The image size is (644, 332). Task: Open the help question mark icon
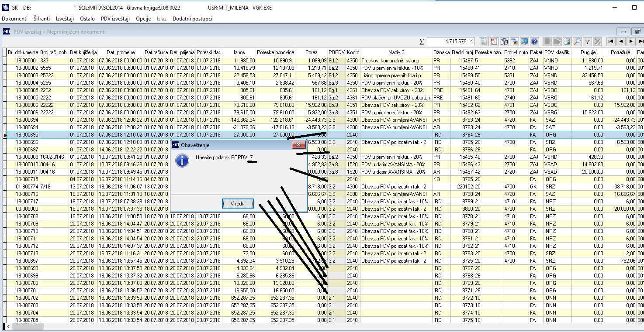pyautogui.click(x=534, y=41)
